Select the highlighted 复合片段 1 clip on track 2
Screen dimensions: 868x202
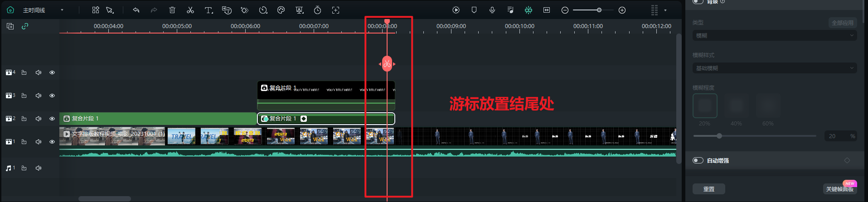tap(326, 119)
